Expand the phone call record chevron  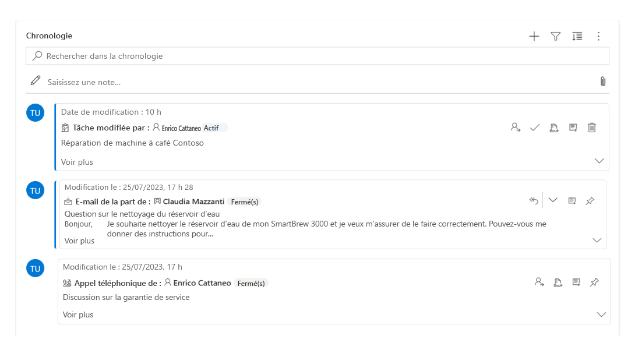coord(601,314)
